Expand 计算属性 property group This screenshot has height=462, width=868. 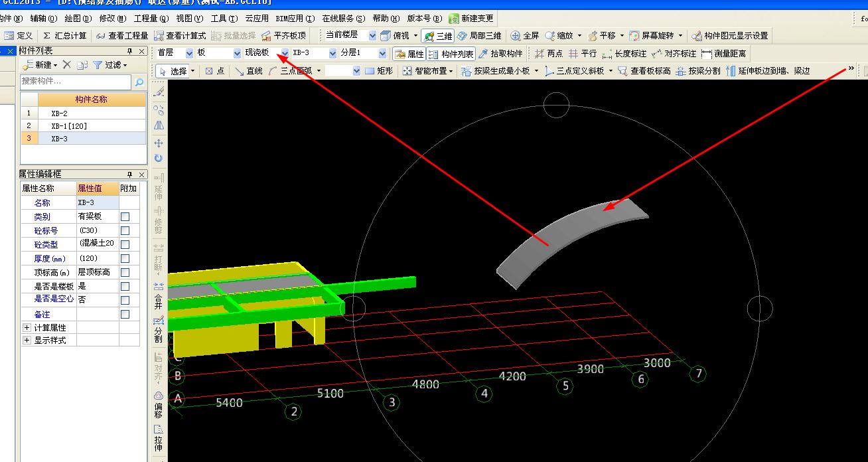27,328
